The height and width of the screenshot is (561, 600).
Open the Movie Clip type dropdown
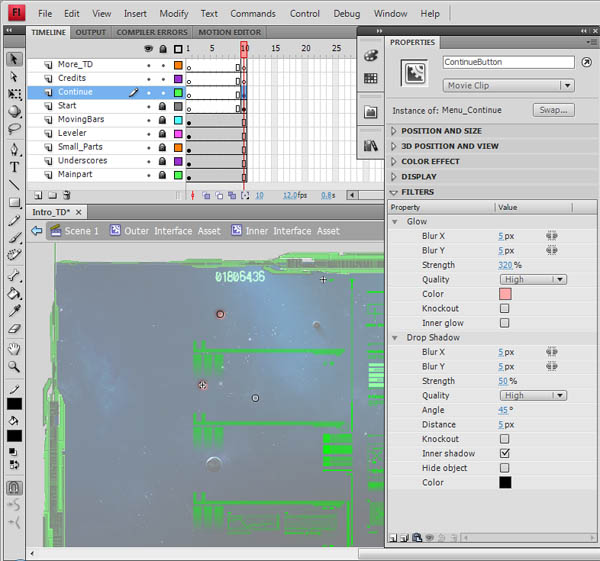(x=508, y=86)
